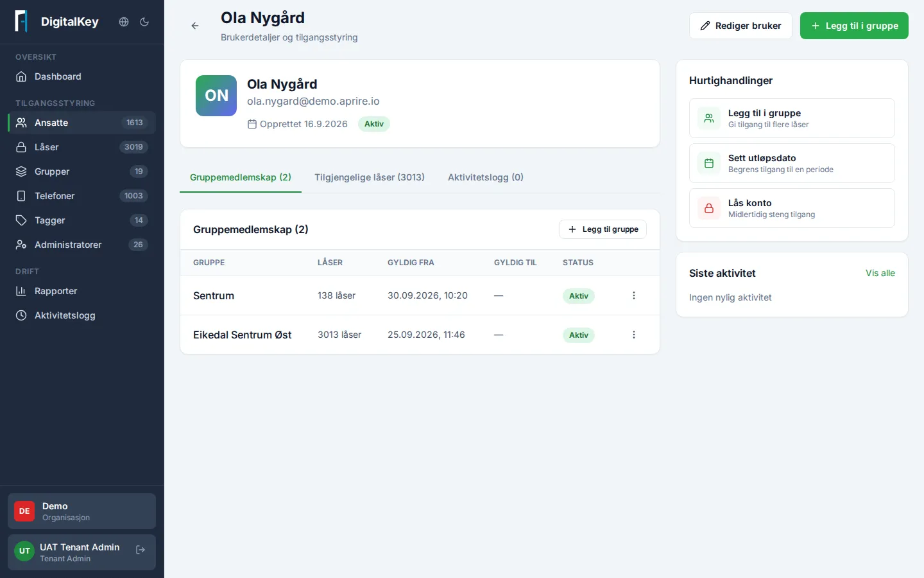Open the Demo organisation switcher
Image resolution: width=924 pixels, height=578 pixels.
coord(81,511)
